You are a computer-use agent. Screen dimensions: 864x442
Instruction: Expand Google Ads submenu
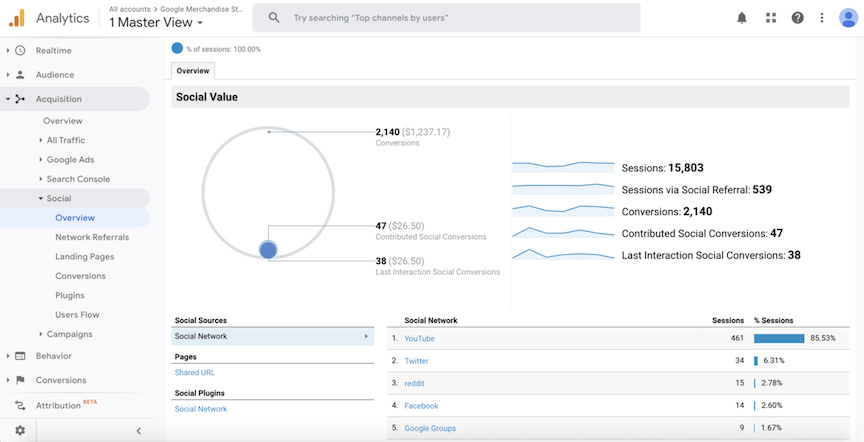click(41, 160)
